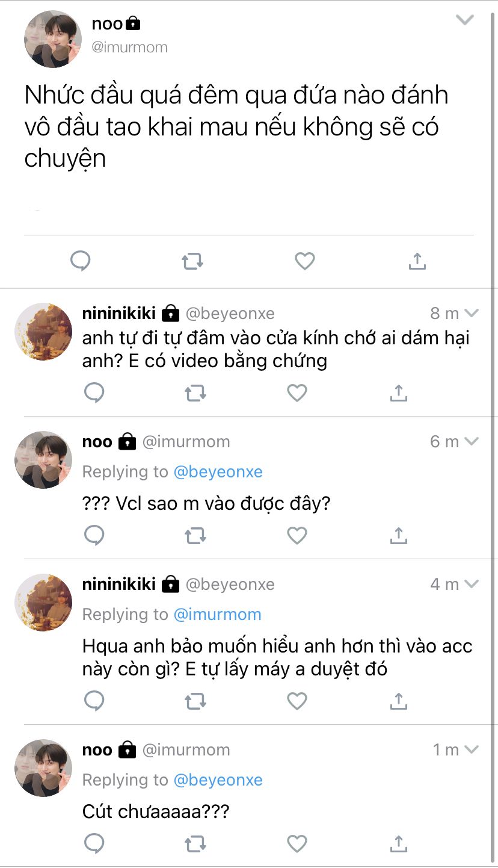Viewport: 498px width, 868px height.
Task: Share the main noo tweet
Action: 417,261
